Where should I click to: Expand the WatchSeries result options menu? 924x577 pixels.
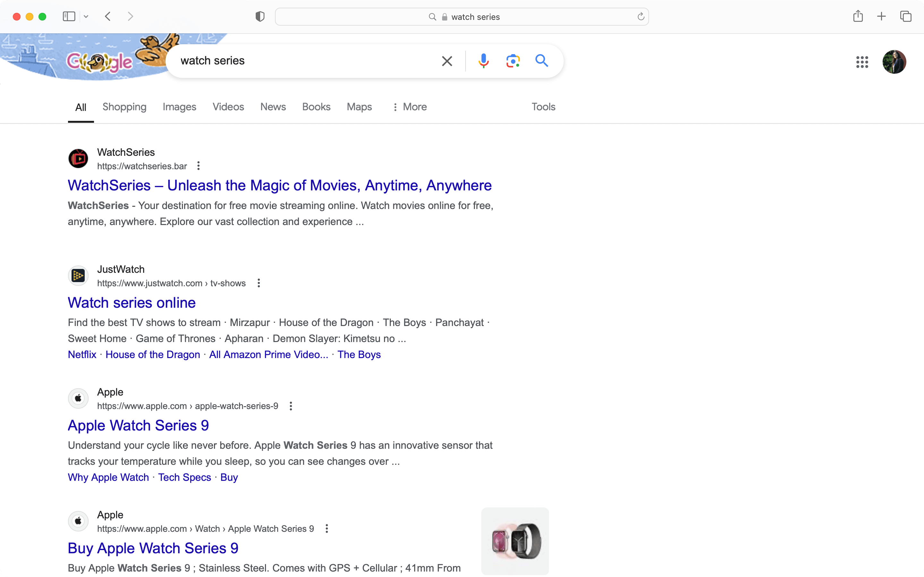(x=200, y=165)
